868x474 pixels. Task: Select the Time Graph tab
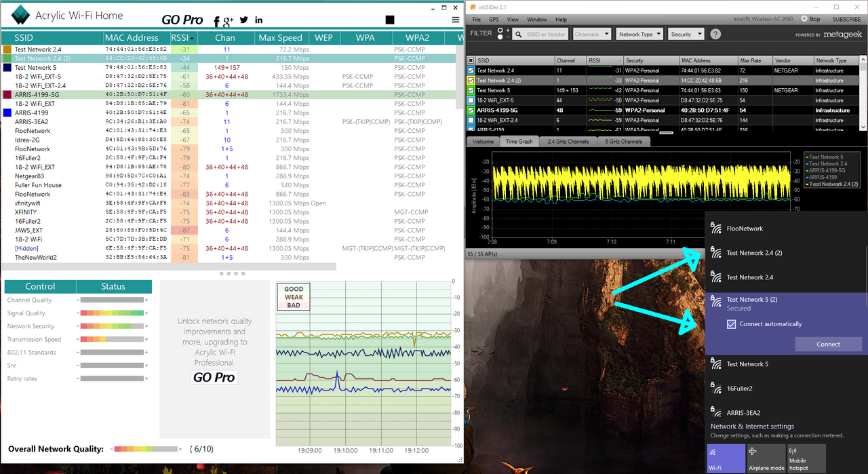pyautogui.click(x=519, y=142)
